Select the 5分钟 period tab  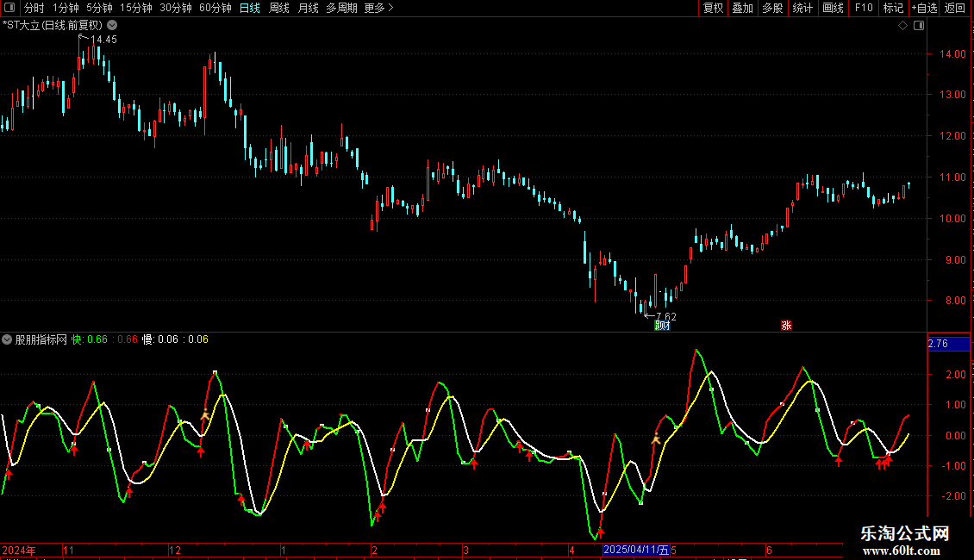[99, 8]
